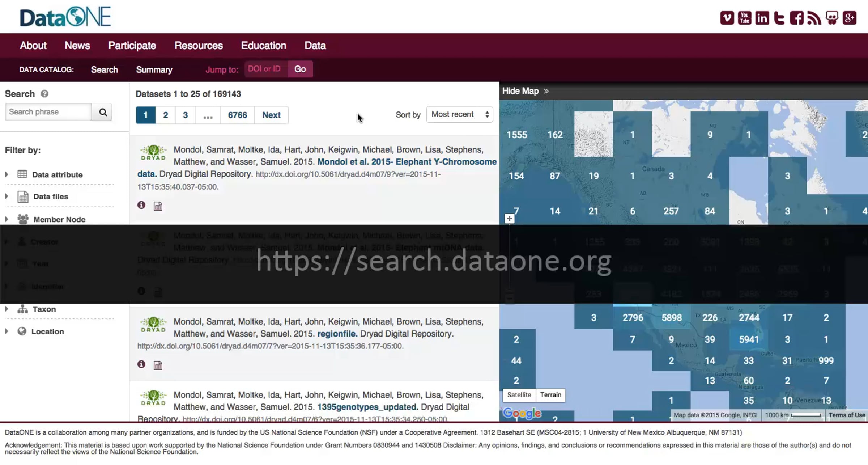Viewport: 868px width, 465px height.
Task: Open the RSS feed icon
Action: [x=814, y=18]
